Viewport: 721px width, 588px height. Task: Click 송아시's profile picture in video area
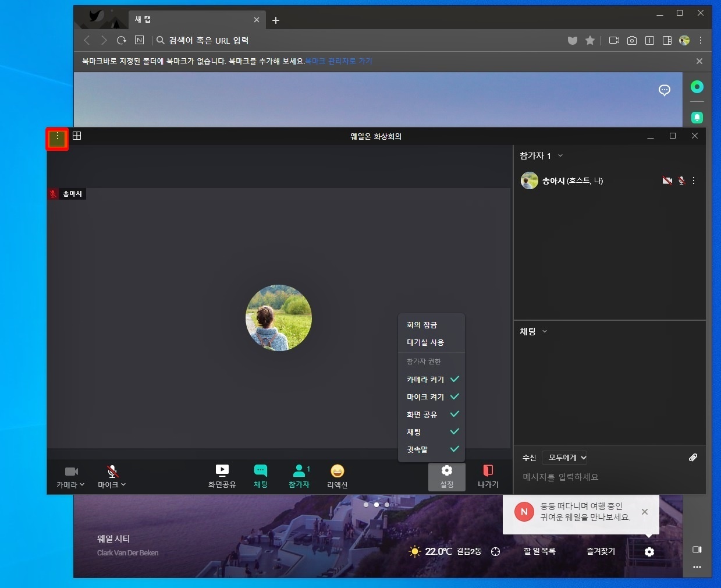point(279,318)
